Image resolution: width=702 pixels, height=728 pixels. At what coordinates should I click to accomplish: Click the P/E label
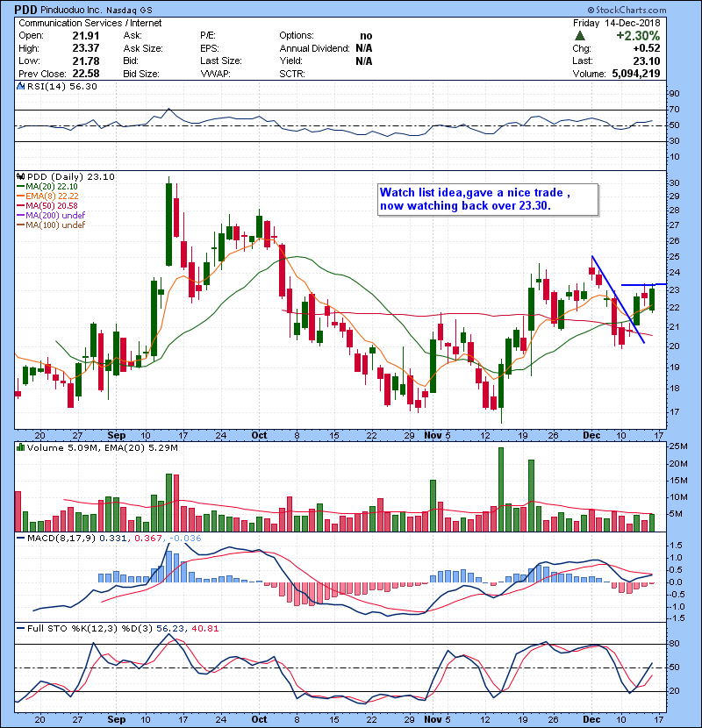click(x=208, y=36)
